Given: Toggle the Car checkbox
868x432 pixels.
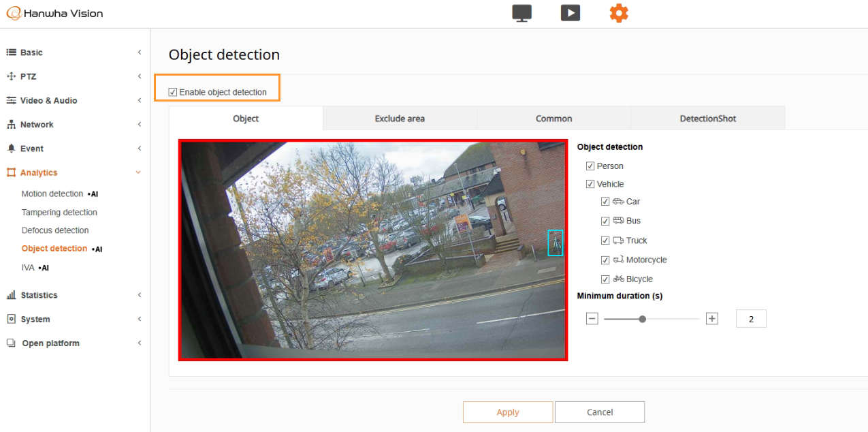Looking at the screenshot, I should pyautogui.click(x=605, y=202).
